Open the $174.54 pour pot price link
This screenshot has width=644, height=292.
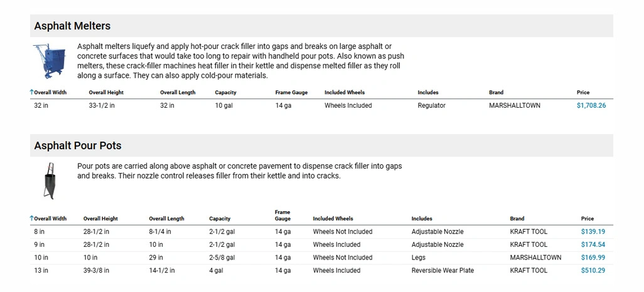pyautogui.click(x=593, y=245)
